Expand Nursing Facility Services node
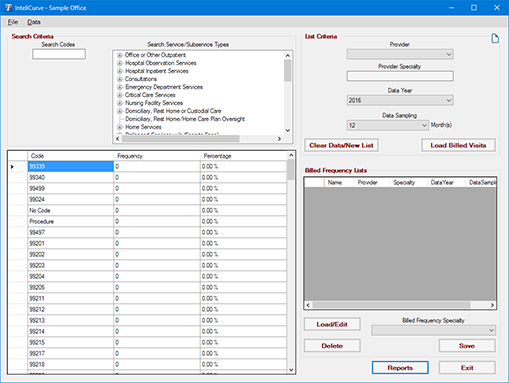This screenshot has width=509, height=383. pos(120,103)
